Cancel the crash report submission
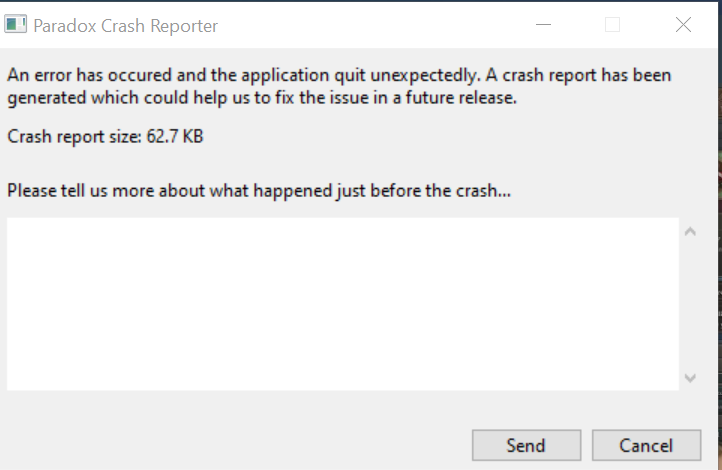Image resolution: width=722 pixels, height=470 pixels. [646, 445]
